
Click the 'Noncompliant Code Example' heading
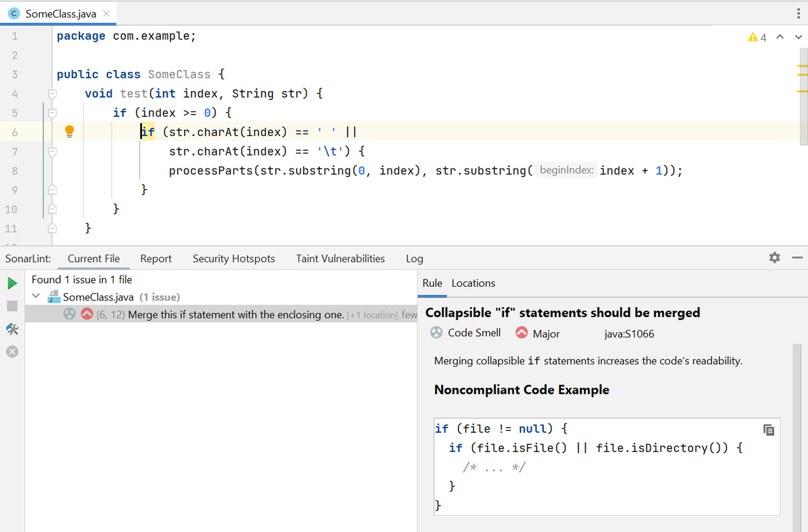coord(522,390)
